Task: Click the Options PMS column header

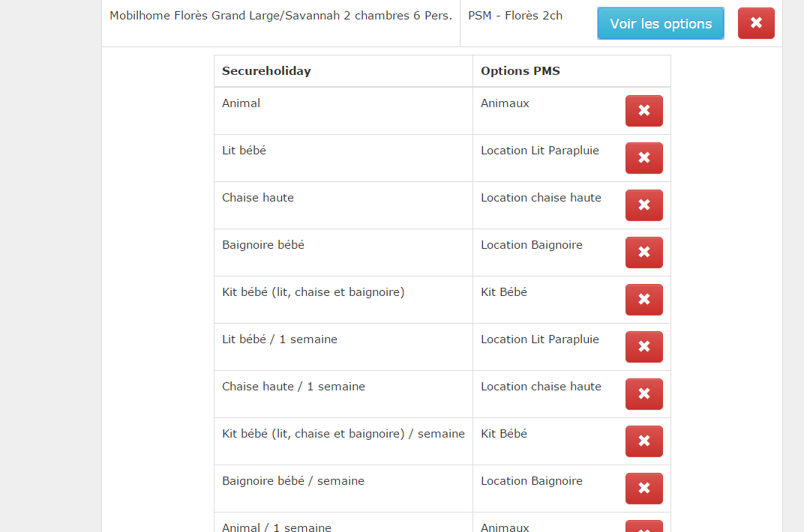Action: click(x=520, y=71)
